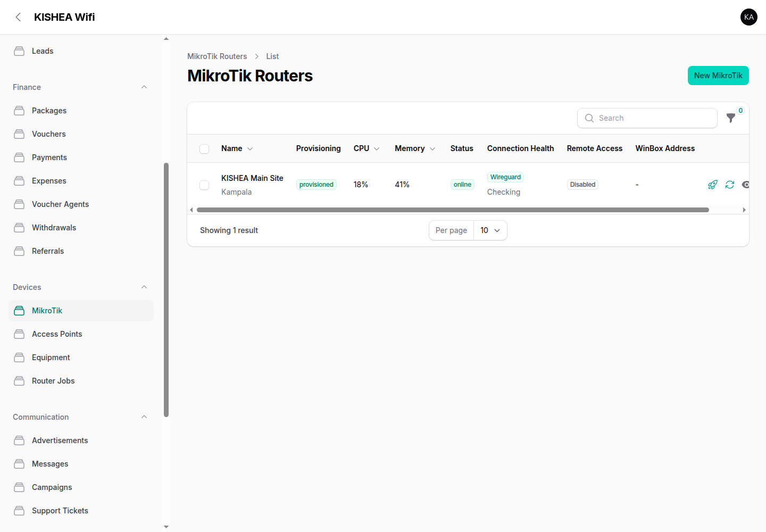Click the magnifier icon in Search box
766x532 pixels.
589,118
